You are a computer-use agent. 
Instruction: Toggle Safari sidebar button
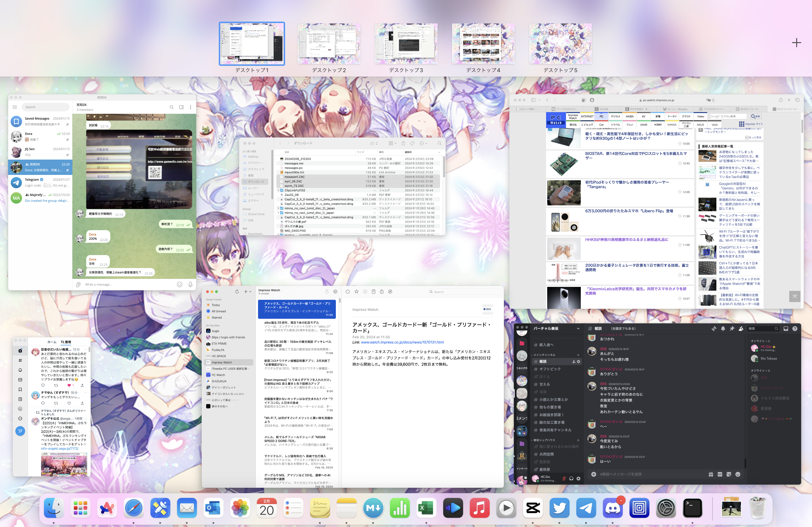click(533, 100)
